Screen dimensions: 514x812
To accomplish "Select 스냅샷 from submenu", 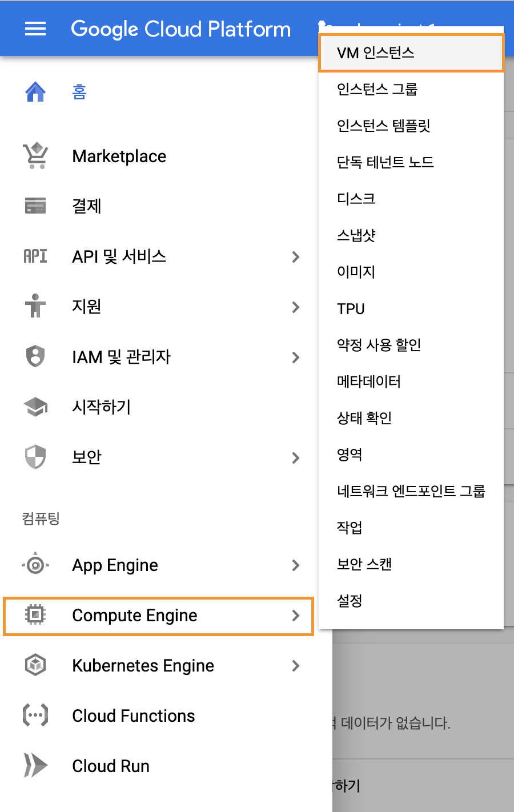I will pyautogui.click(x=411, y=235).
